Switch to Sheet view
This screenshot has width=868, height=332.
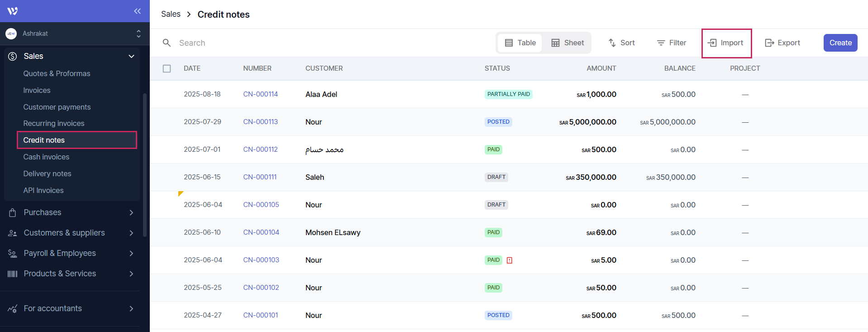568,43
